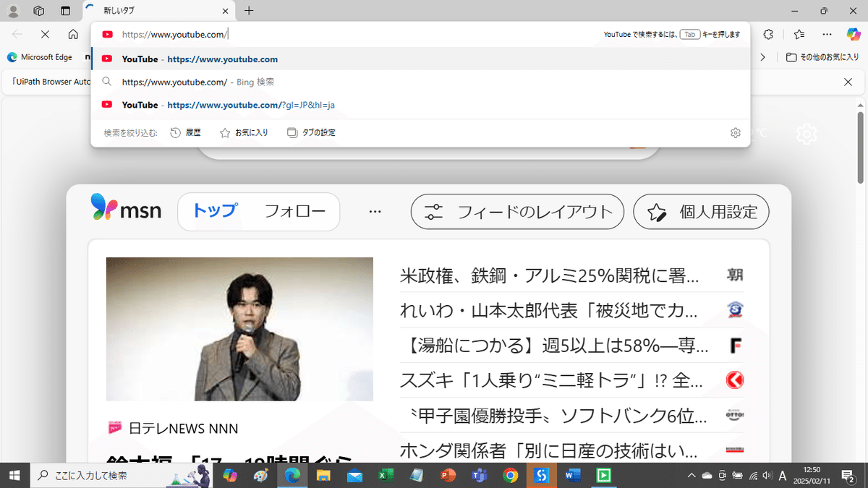Open Teams from the taskbar
868x488 pixels.
click(479, 475)
